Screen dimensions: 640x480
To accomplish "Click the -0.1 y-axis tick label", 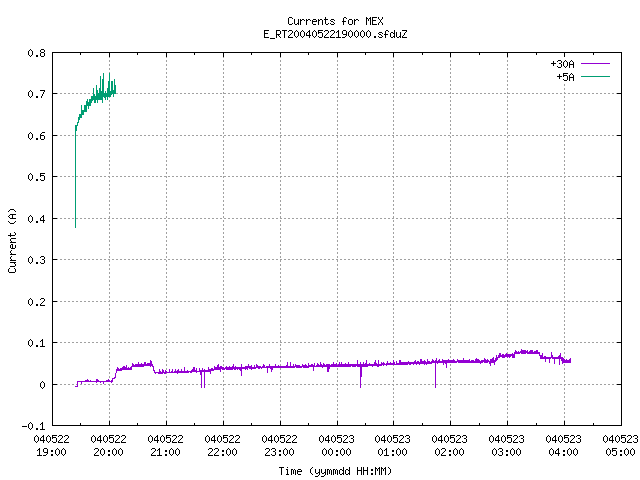I will point(33,426).
